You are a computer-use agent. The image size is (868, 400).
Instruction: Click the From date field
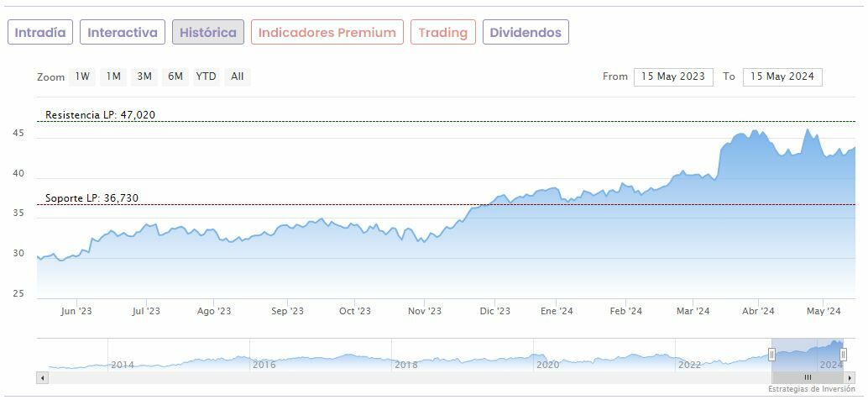point(673,76)
